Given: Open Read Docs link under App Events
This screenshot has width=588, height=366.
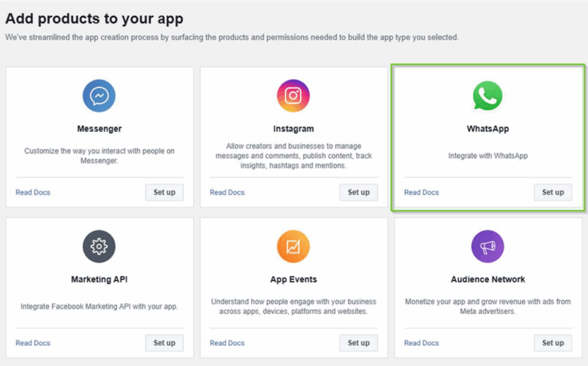Looking at the screenshot, I should click(227, 343).
